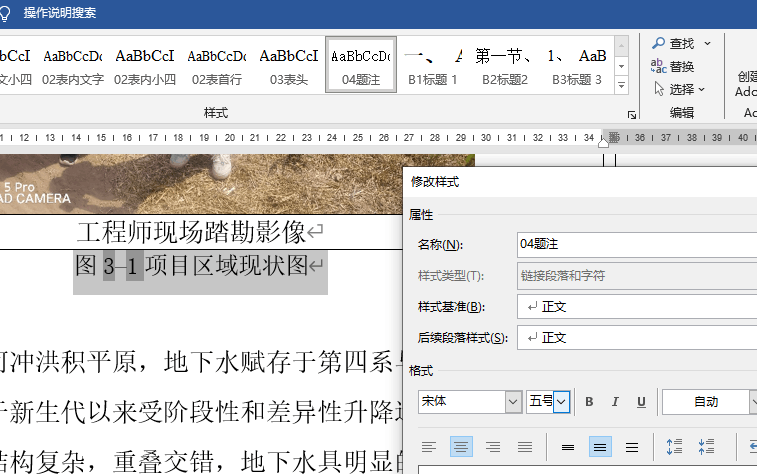Click the 操作说明搜索 search box

[60, 13]
